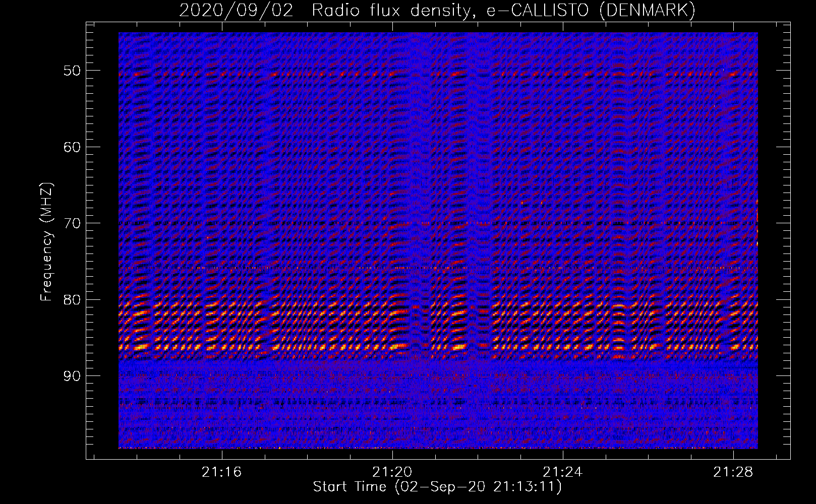Screen dimensions: 816x504
Task: Click the plot title "Radio flux density, e-CALLISTO (DENMARK)"
Action: pyautogui.click(x=503, y=10)
